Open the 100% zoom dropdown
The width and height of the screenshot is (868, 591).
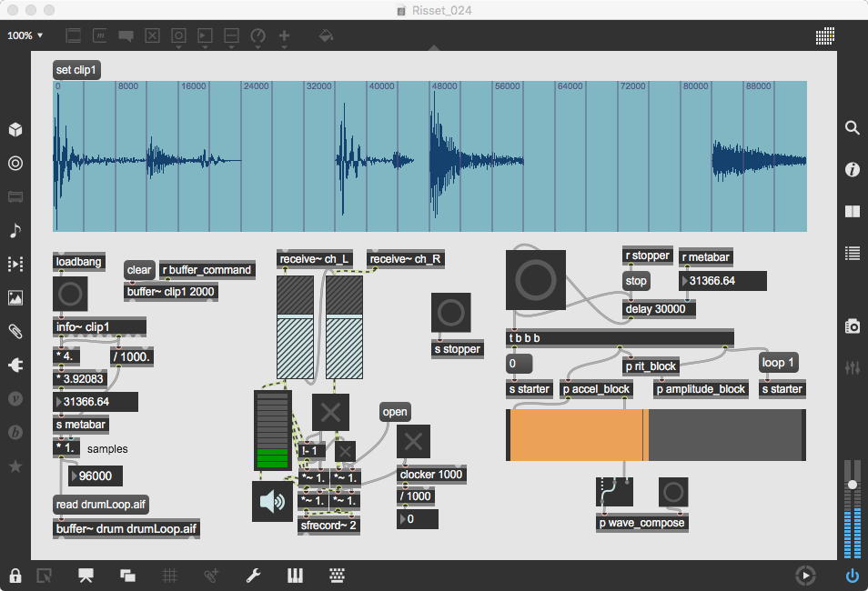coord(25,36)
